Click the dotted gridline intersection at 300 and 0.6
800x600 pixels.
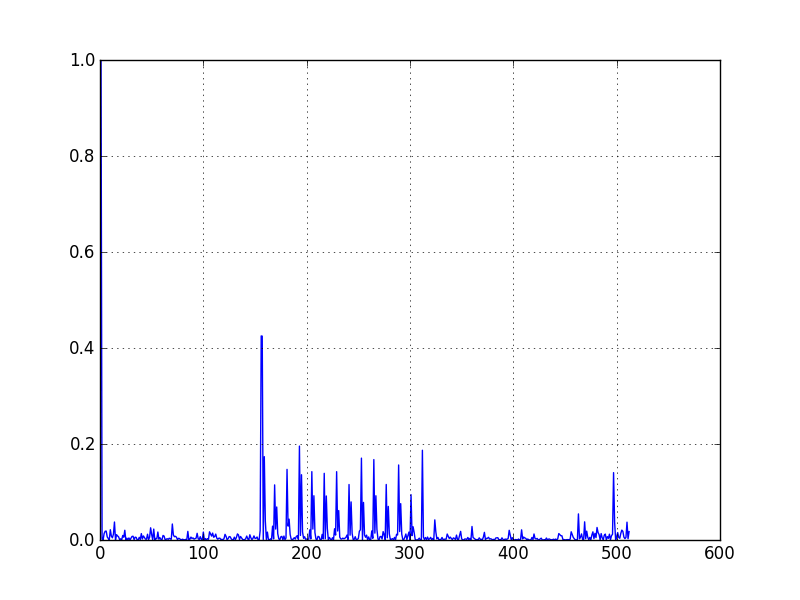410,252
